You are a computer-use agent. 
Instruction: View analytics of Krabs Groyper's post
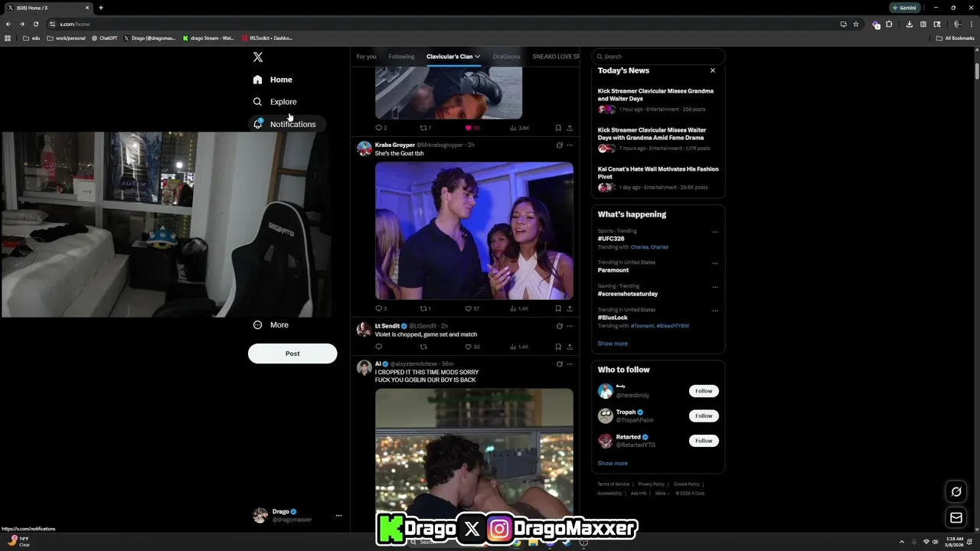[x=518, y=308]
